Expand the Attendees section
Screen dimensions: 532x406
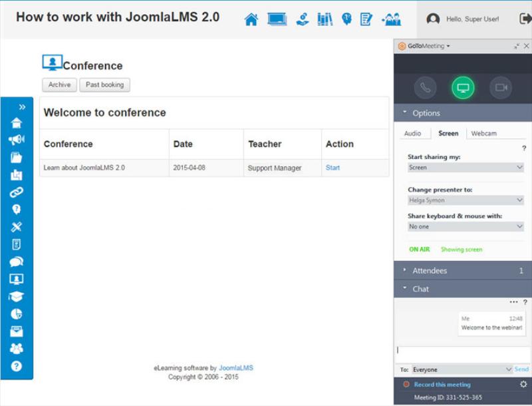click(463, 270)
